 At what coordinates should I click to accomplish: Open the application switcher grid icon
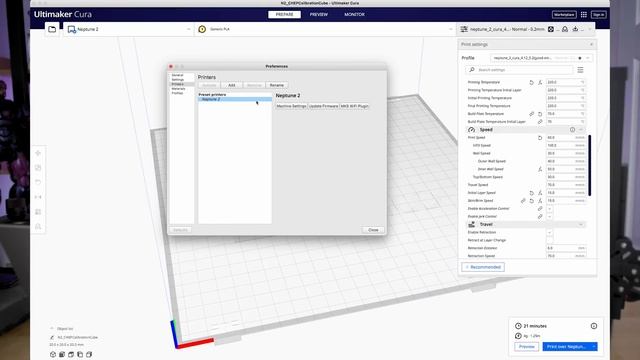click(584, 15)
